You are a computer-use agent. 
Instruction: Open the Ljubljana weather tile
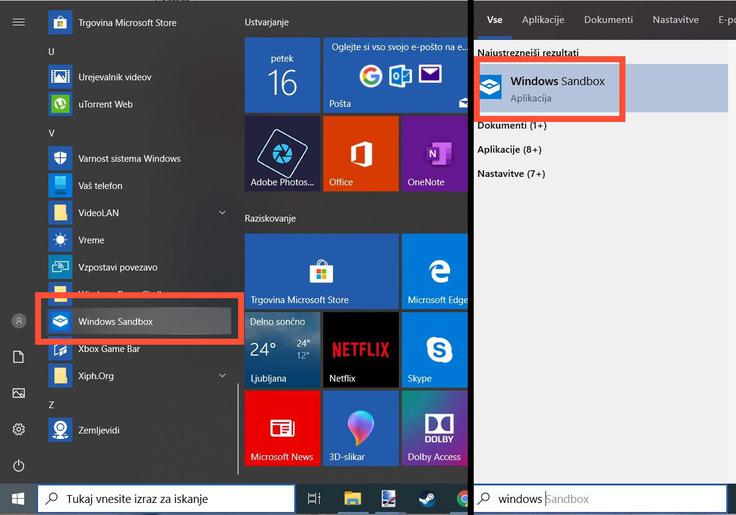click(x=282, y=350)
